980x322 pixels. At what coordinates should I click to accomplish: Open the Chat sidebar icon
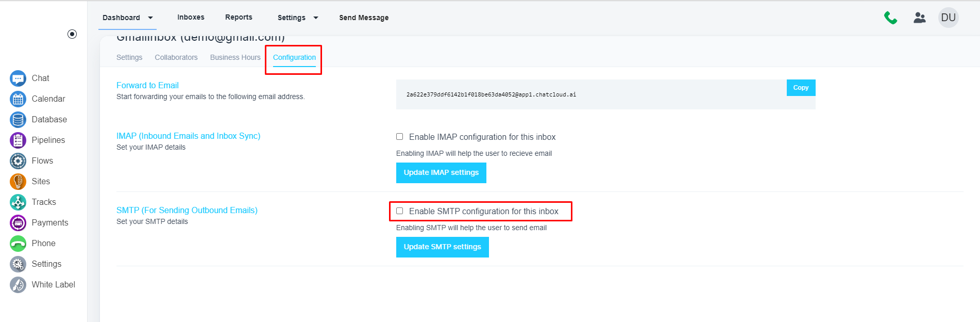pos(18,78)
